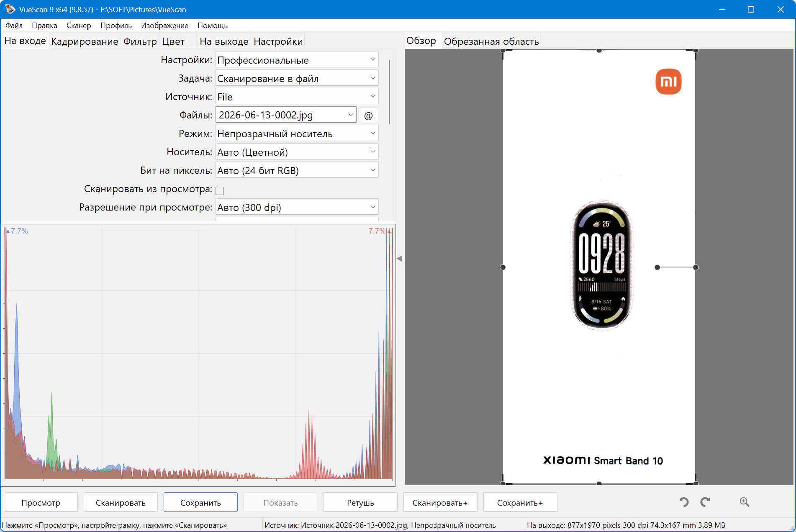This screenshot has height=532, width=796.
Task: Click the VueScan app icon in the title bar
Action: click(10, 9)
